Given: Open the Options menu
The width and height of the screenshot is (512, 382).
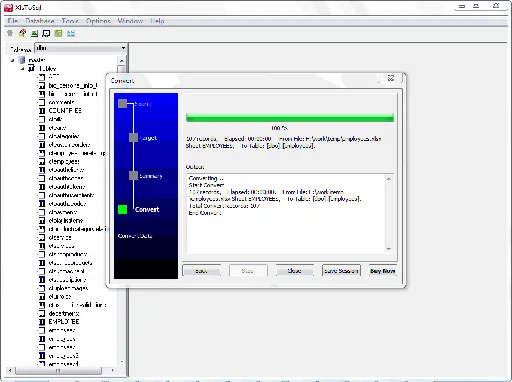Looking at the screenshot, I should 98,21.
